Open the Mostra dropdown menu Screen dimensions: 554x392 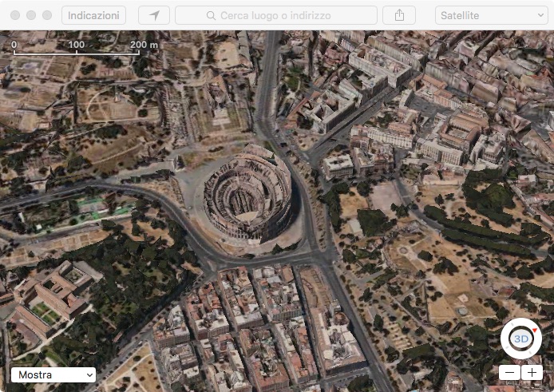53,374
